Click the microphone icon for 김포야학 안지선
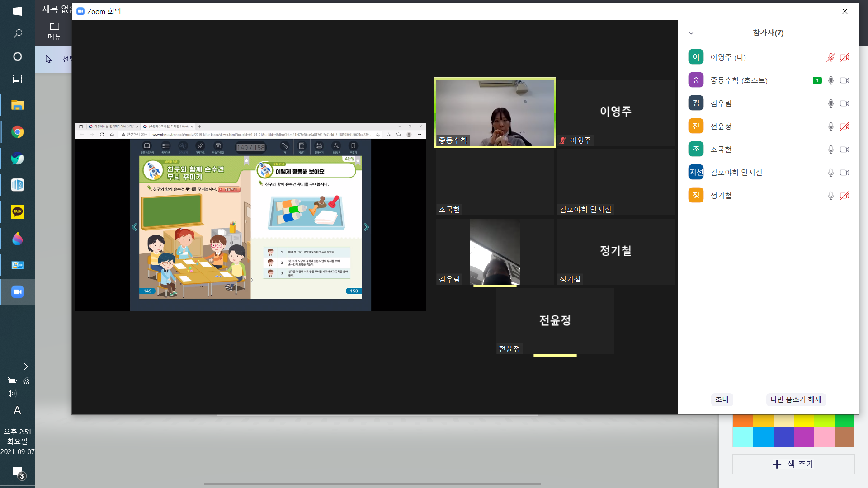This screenshot has height=488, width=868. click(x=830, y=173)
